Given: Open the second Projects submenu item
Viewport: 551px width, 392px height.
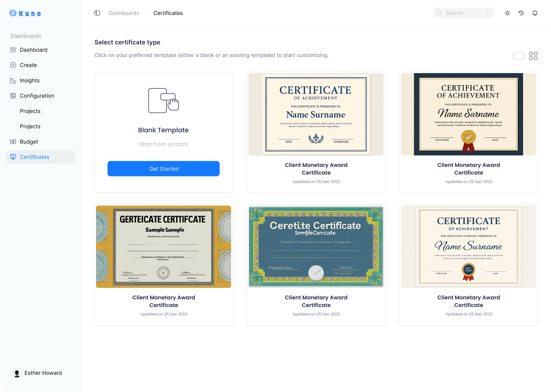Looking at the screenshot, I should click(x=30, y=126).
